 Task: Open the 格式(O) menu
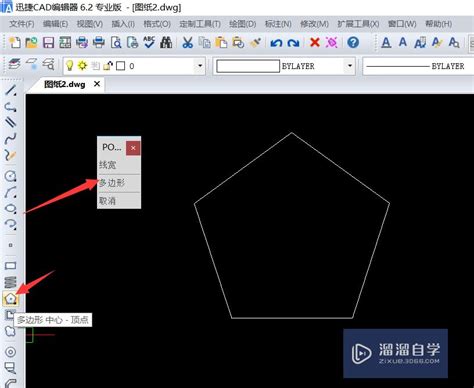point(157,24)
